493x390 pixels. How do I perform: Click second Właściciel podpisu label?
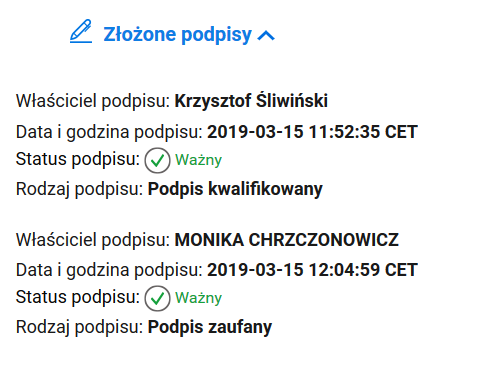click(93, 240)
